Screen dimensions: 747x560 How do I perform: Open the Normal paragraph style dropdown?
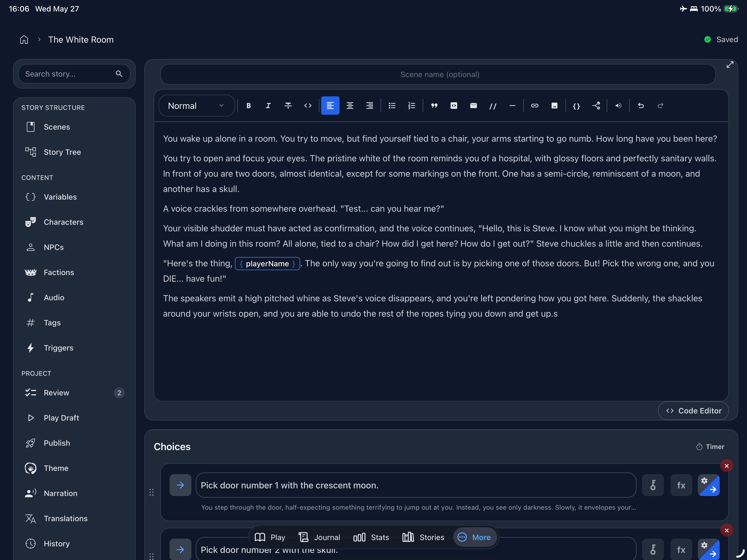pos(197,106)
